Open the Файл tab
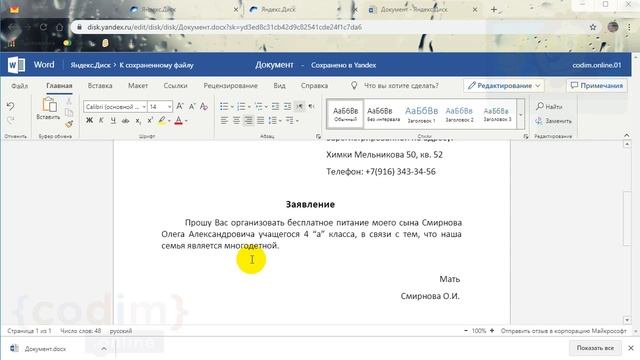The image size is (640, 360). 20,86
